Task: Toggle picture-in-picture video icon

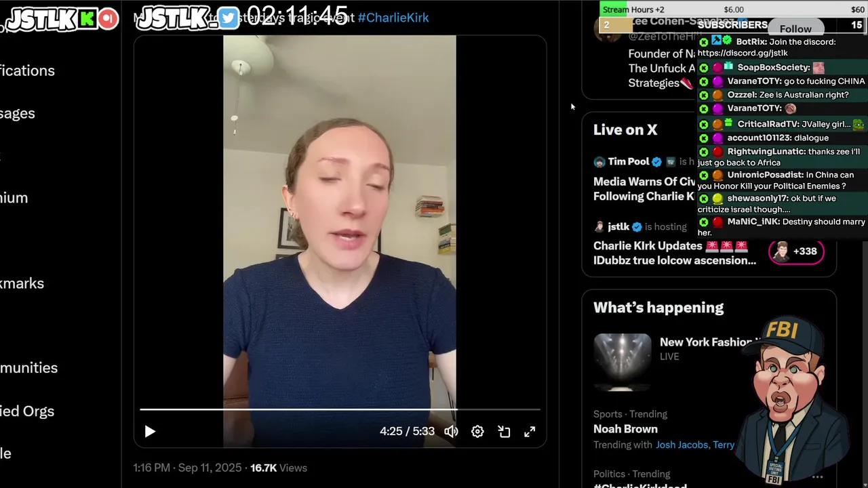Action: pos(504,432)
